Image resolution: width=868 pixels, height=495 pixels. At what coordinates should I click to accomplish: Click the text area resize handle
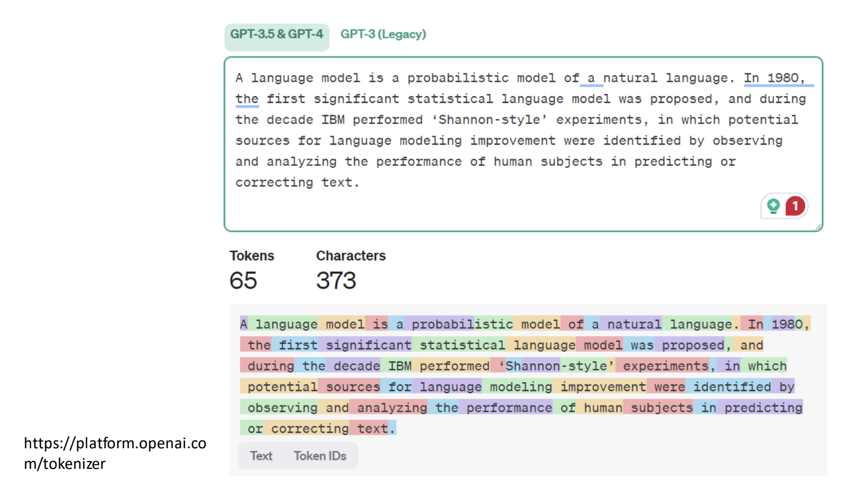click(x=818, y=227)
